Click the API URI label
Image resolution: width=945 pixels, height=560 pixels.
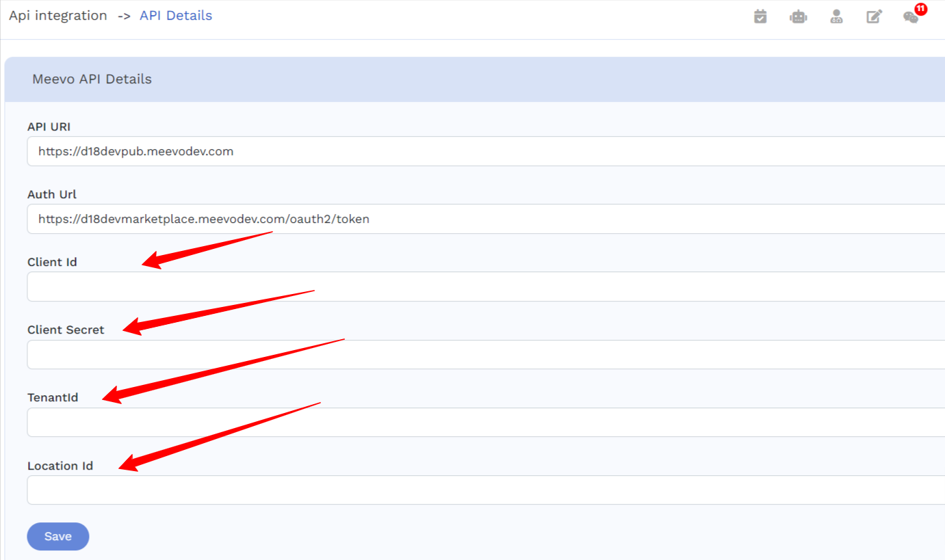coord(49,126)
